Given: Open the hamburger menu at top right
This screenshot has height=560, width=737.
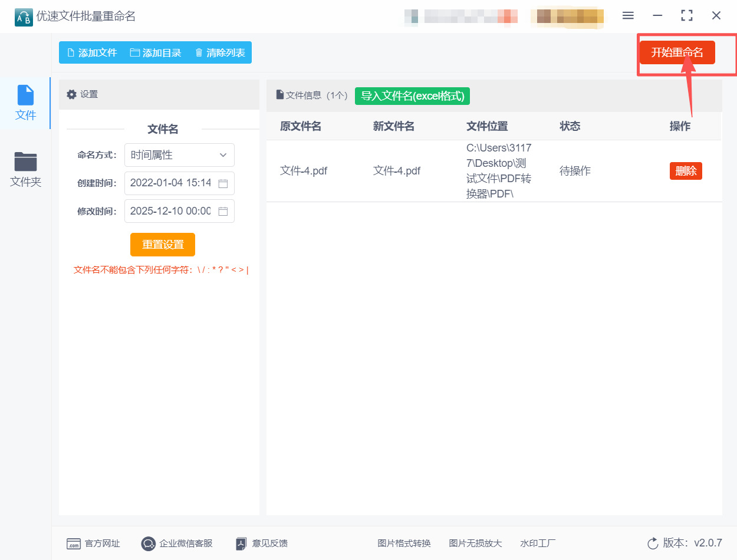Looking at the screenshot, I should (x=627, y=16).
